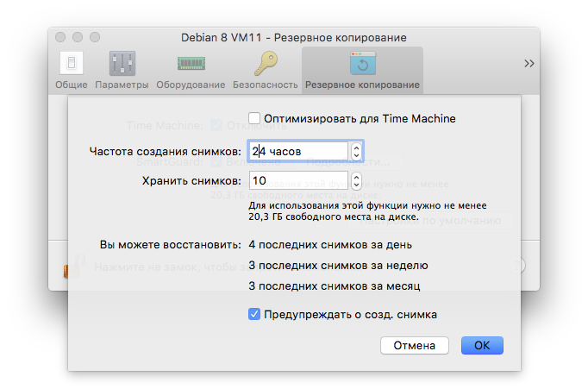
Task: Uncheck Предупреждать о созд. снимка checkbox
Action: [254, 314]
